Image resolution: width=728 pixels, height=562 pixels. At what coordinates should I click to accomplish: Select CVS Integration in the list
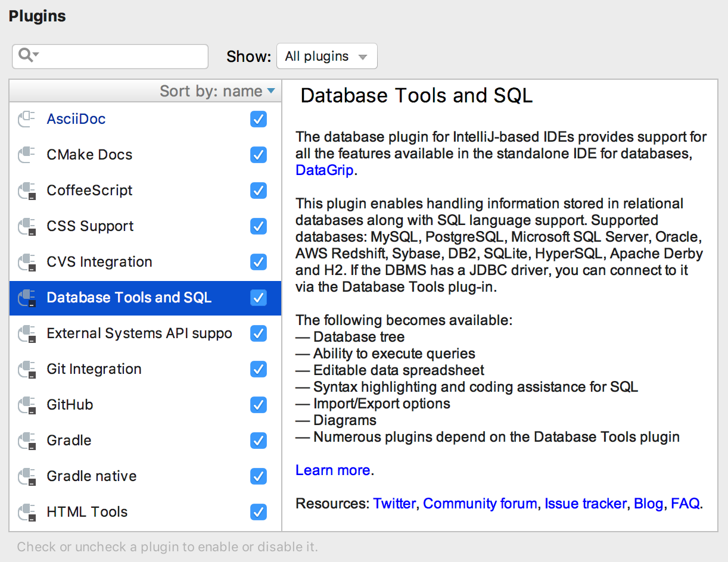[x=145, y=262]
